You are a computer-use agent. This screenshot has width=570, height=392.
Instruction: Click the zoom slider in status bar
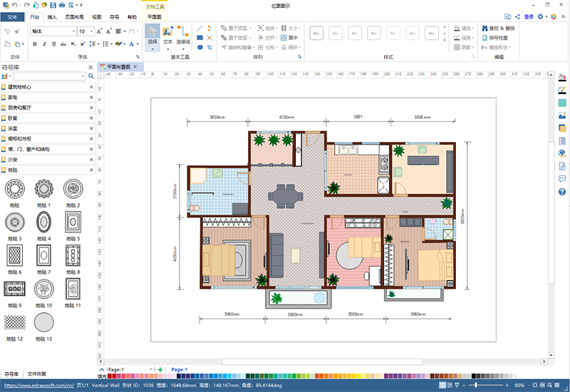486,385
